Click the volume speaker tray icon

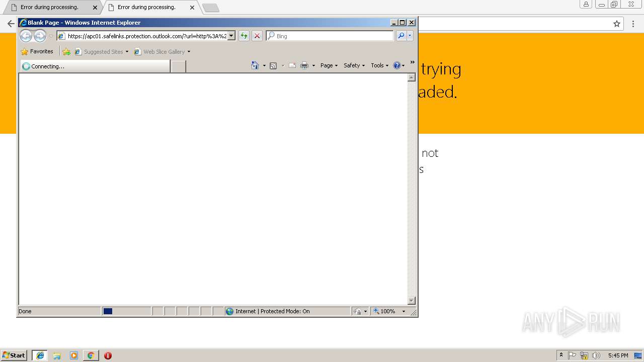[596, 355]
